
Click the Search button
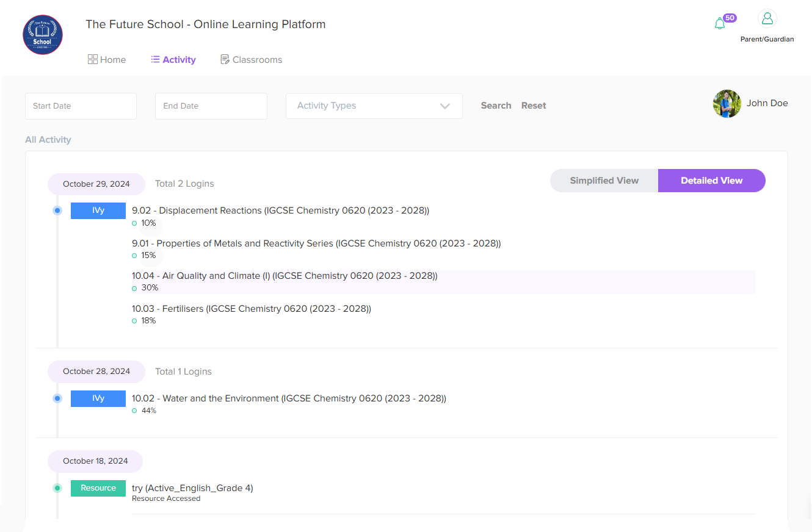pos(496,106)
